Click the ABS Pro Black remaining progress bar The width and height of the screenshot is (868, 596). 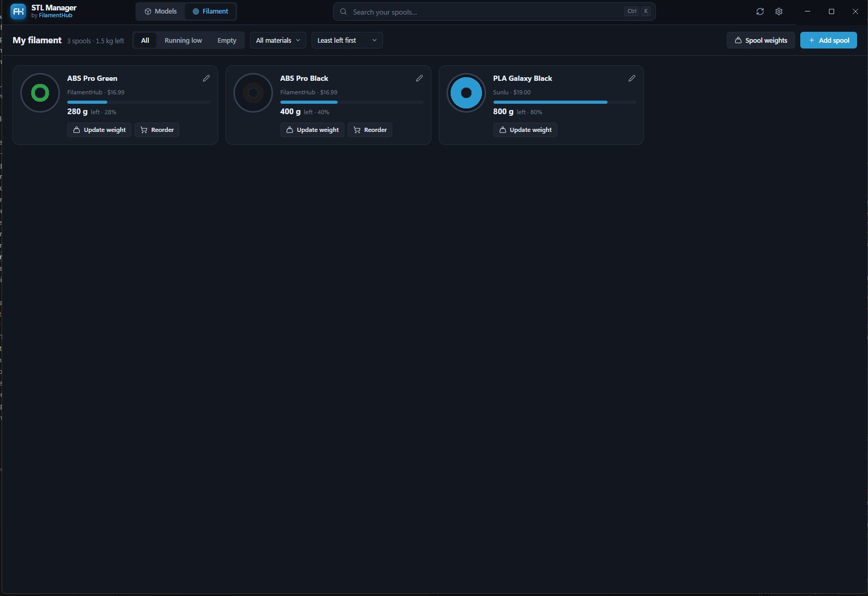pyautogui.click(x=352, y=102)
